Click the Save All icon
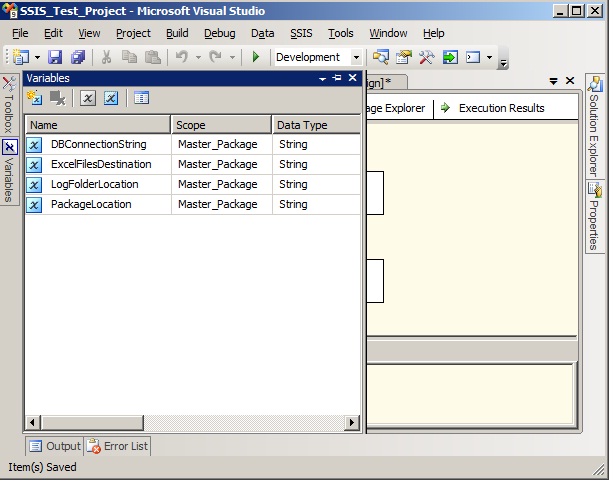613x481 pixels. coord(77,58)
